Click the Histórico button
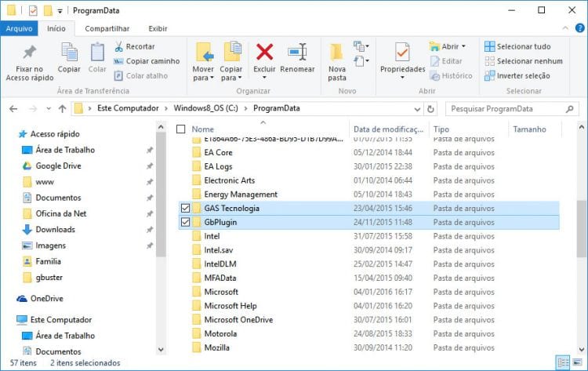This screenshot has width=588, height=371. point(451,76)
